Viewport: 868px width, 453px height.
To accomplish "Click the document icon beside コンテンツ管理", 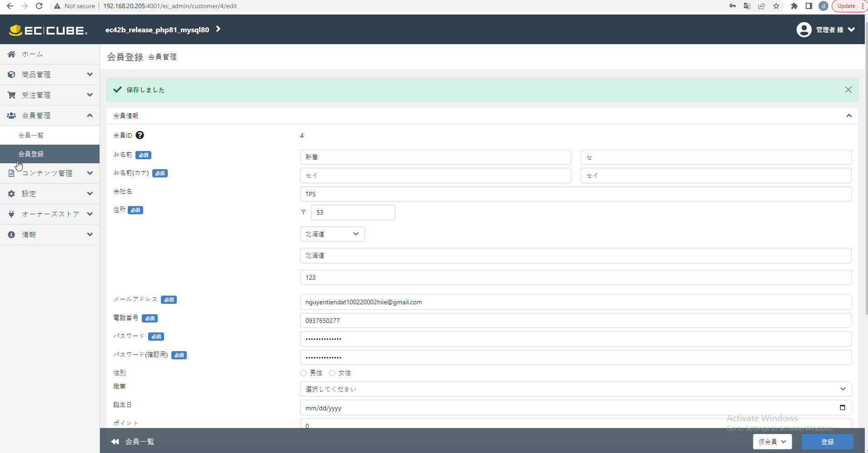I will pos(11,173).
